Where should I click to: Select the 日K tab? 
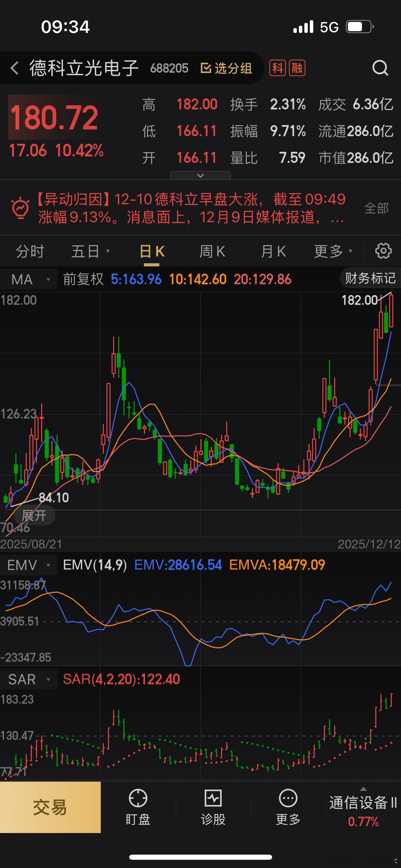pos(152,251)
